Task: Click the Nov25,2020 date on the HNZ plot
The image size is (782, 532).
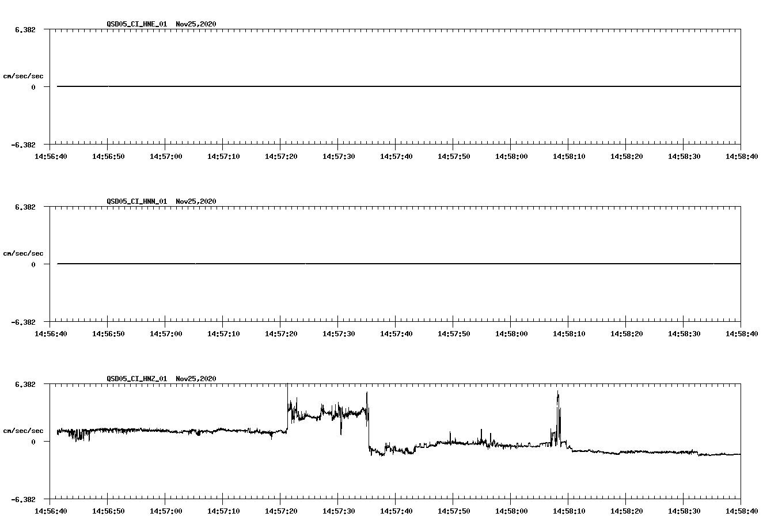Action: pyautogui.click(x=195, y=379)
